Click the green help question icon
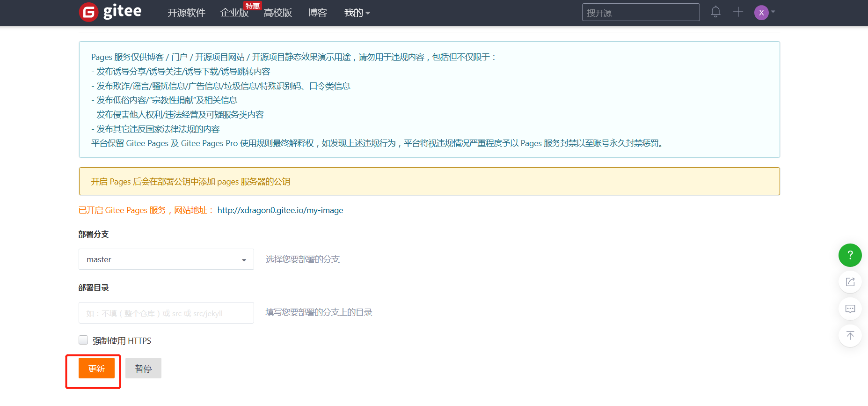 (850, 255)
